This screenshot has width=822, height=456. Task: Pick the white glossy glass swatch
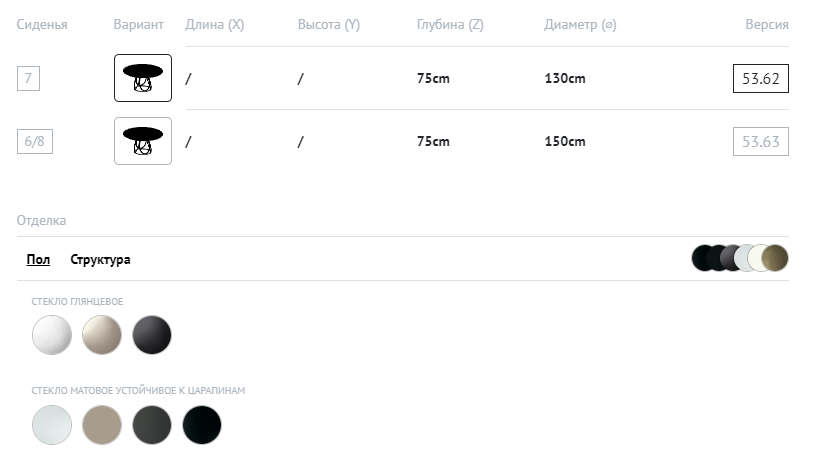tap(52, 335)
